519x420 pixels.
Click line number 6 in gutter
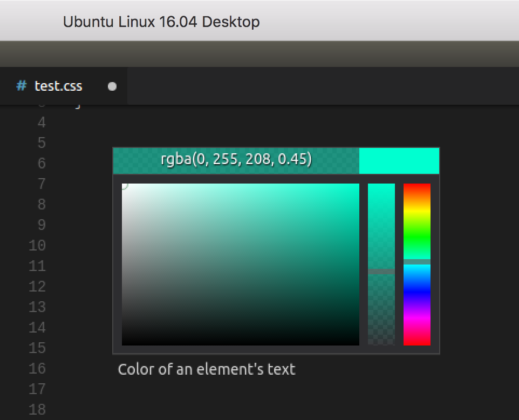(x=42, y=164)
